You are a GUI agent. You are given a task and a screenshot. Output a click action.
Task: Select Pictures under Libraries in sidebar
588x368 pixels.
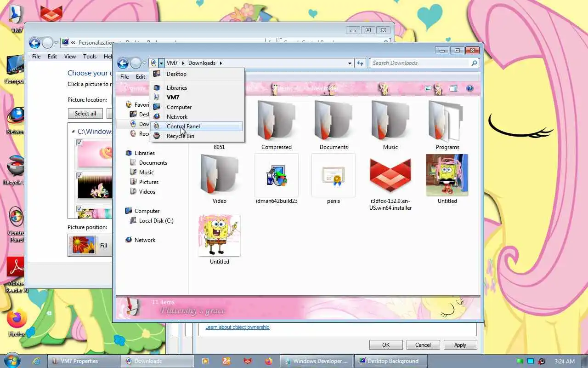tap(149, 182)
